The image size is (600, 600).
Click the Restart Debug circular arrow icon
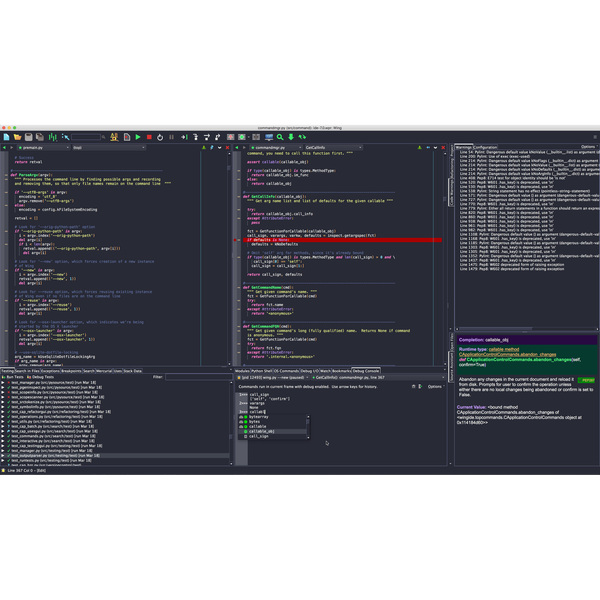(x=159, y=137)
